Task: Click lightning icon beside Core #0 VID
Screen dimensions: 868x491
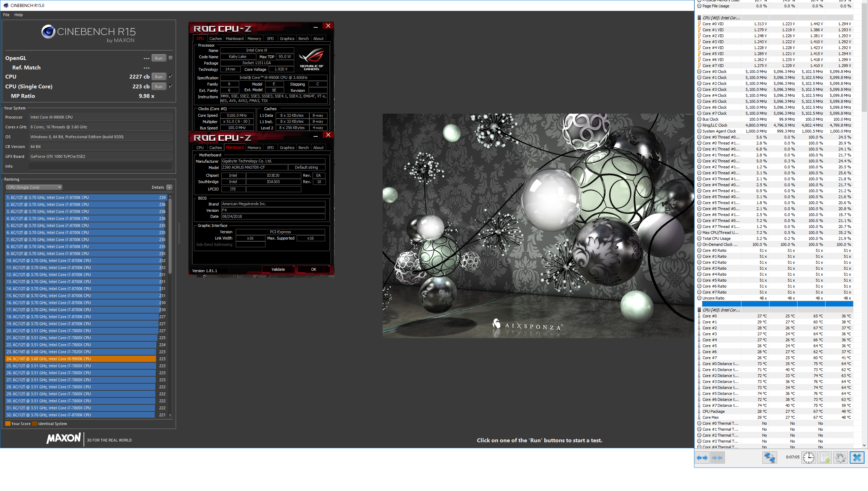Action: 699,24
